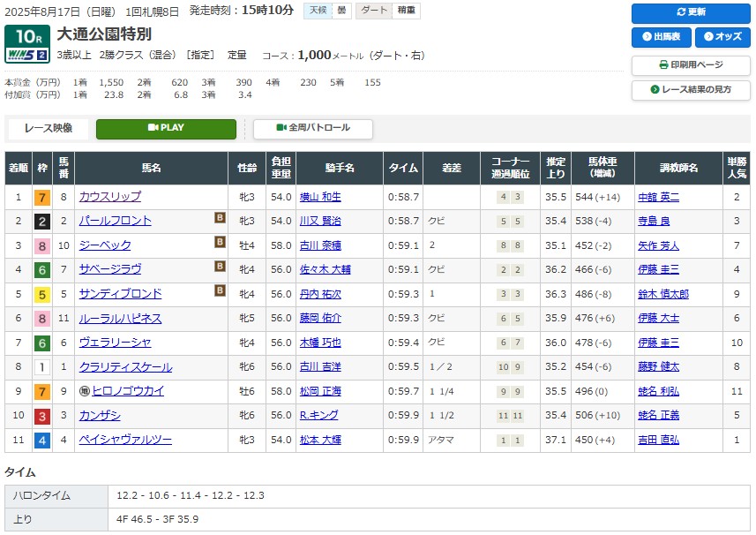Click the 10R race number badge

(26, 36)
